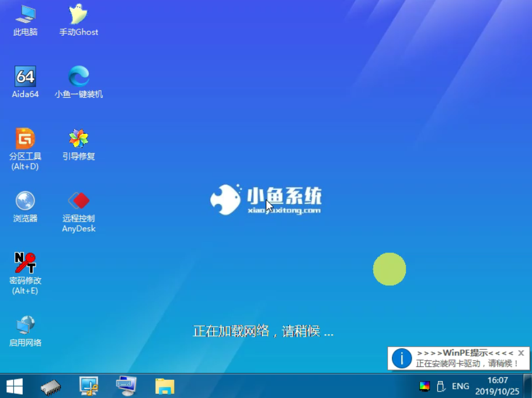Launch 手动Ghost from the desktop
The image size is (532, 398).
[78, 18]
